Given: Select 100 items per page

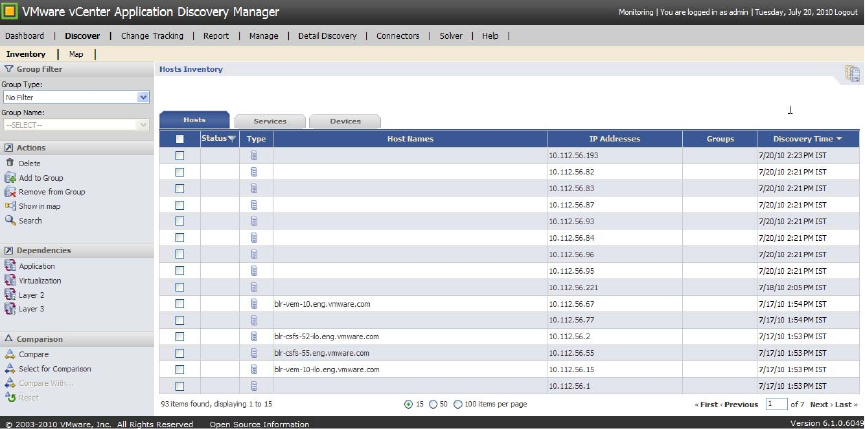Looking at the screenshot, I should click(x=457, y=404).
